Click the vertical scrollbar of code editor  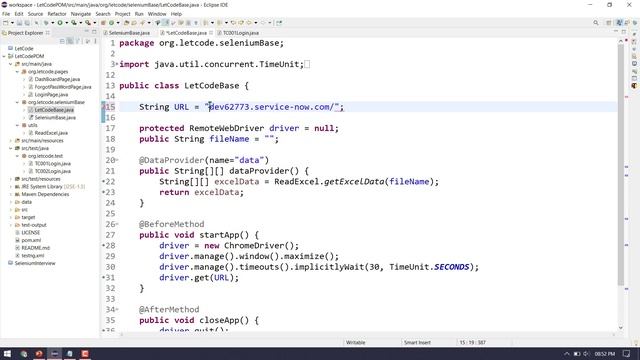click(621, 163)
